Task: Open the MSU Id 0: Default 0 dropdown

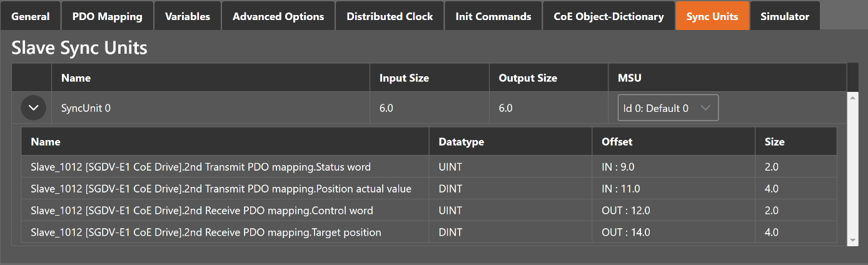Action: (667, 108)
